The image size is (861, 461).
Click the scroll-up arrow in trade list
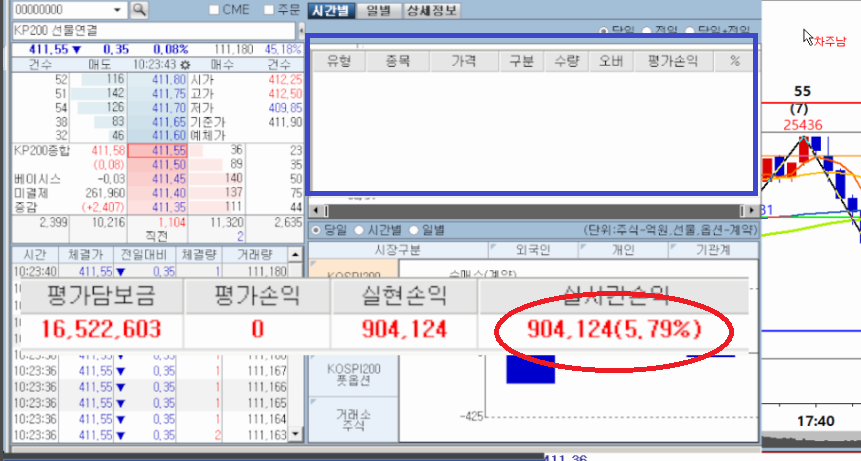293,256
